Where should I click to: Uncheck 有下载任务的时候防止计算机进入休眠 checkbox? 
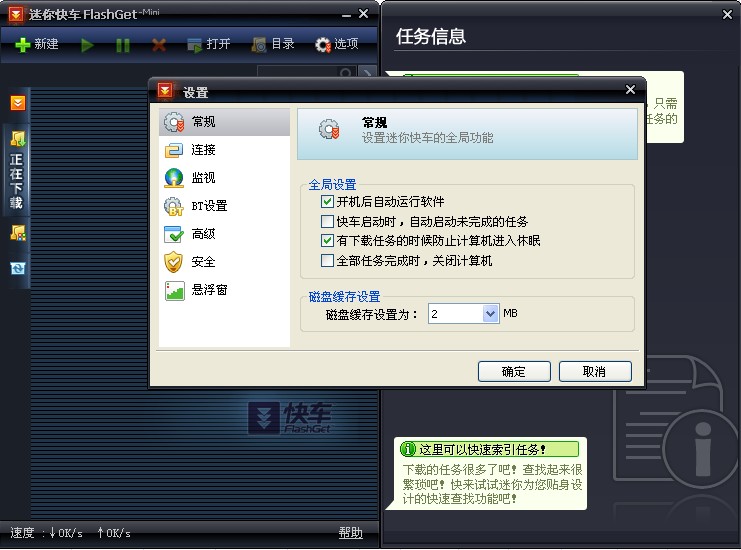(327, 241)
